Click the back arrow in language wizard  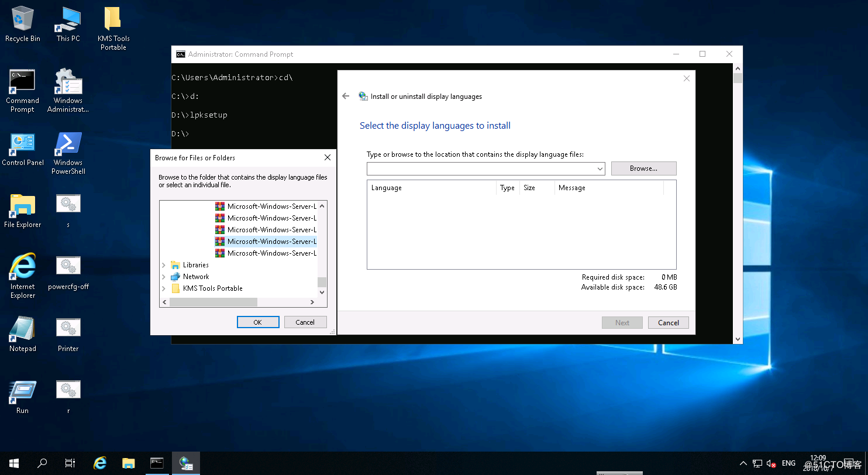point(346,97)
